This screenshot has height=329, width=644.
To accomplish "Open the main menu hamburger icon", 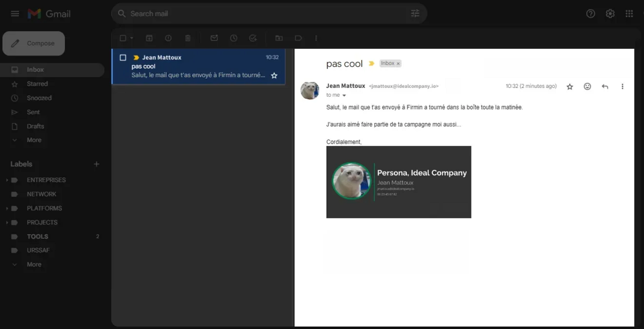I will tap(15, 13).
